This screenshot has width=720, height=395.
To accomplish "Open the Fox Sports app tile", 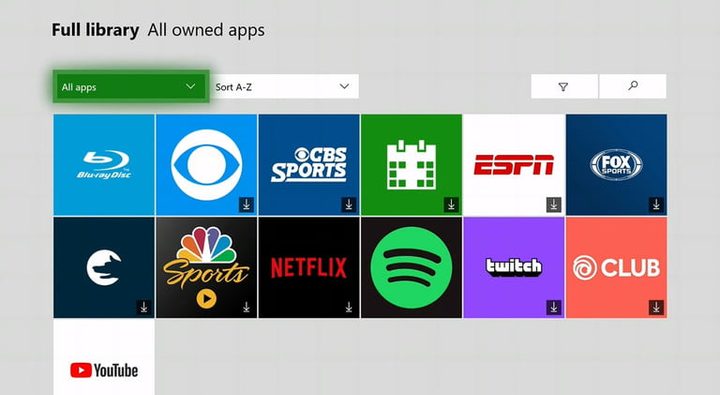I will (x=616, y=164).
